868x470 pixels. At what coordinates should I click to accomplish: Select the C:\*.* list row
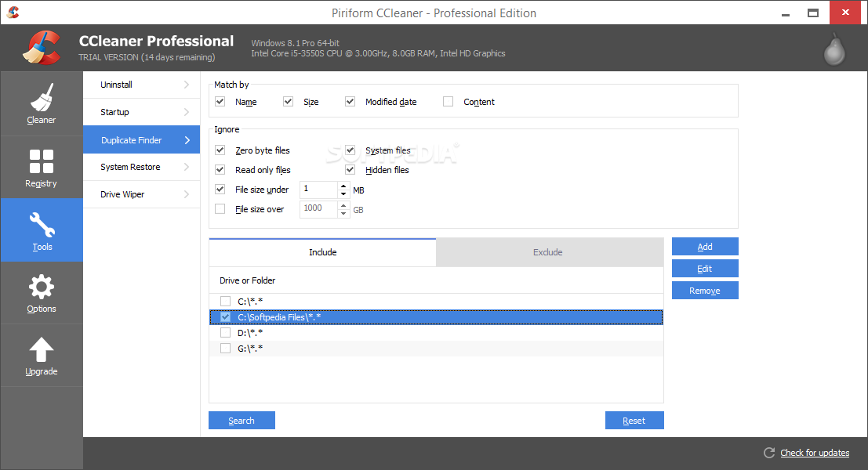point(436,302)
